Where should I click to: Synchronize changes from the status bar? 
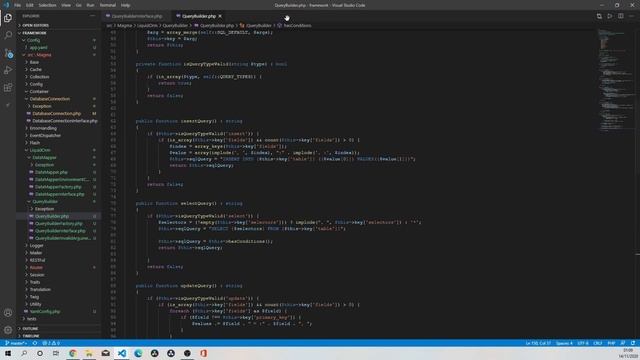35,343
